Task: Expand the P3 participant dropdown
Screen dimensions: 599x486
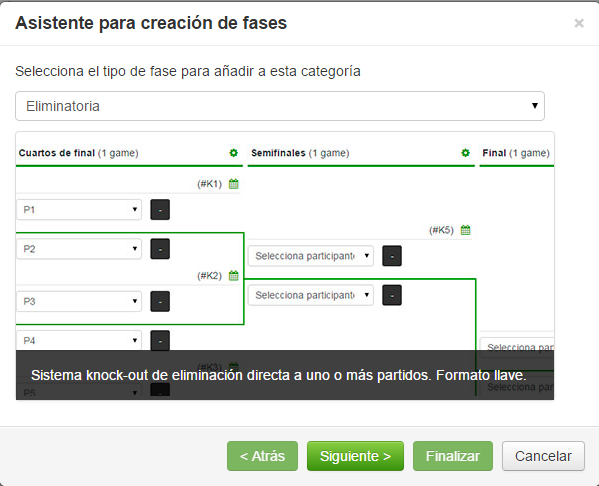Action: [x=79, y=301]
